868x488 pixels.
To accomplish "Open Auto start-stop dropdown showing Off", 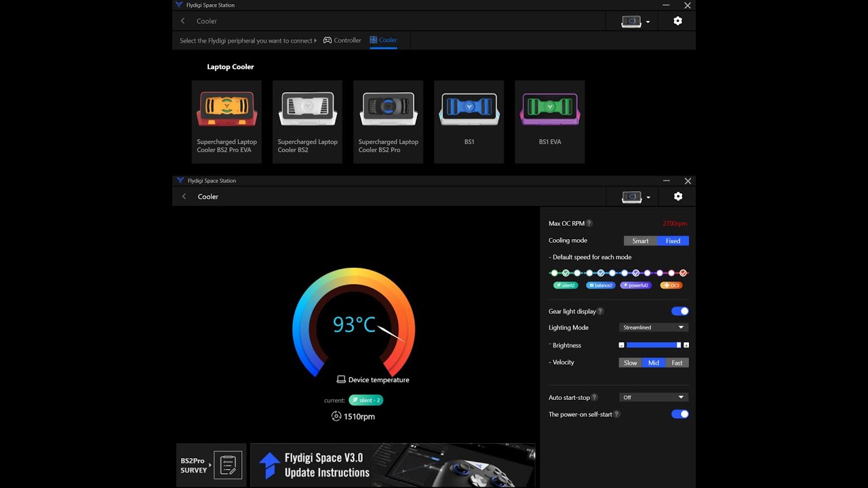I will (654, 397).
